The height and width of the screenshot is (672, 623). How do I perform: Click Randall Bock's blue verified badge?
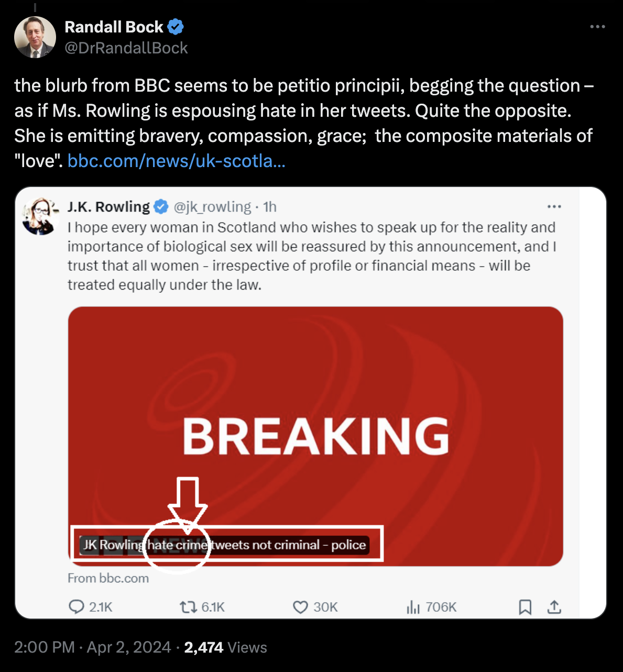[176, 27]
